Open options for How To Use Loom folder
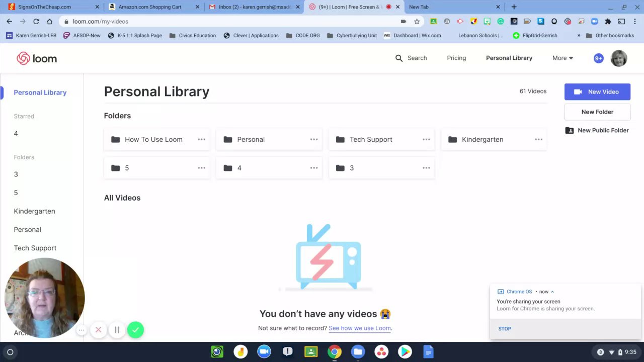 click(x=202, y=139)
